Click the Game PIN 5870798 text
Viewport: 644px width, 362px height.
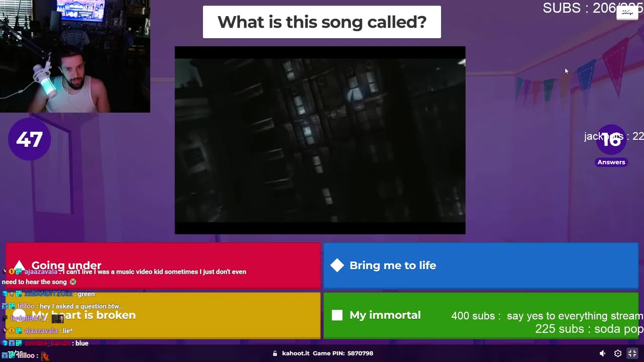point(343,353)
